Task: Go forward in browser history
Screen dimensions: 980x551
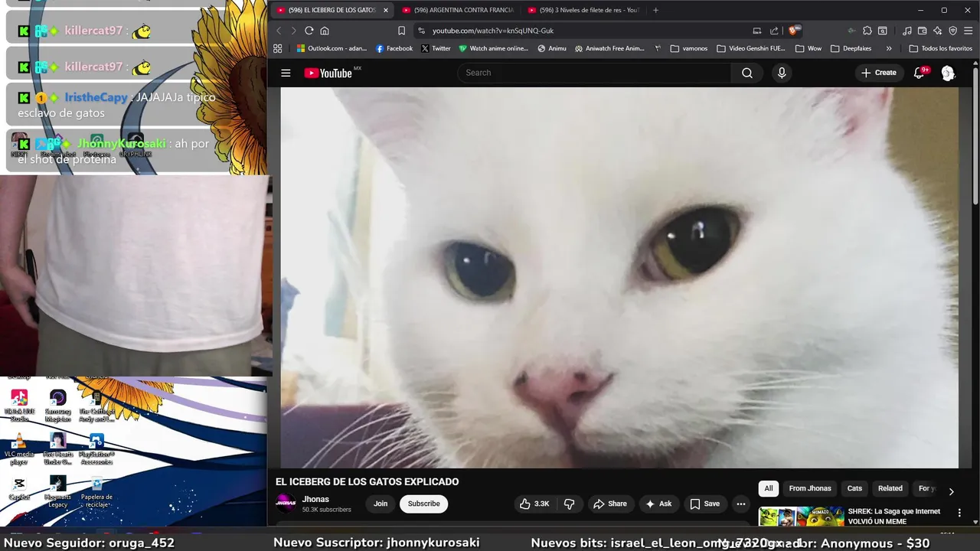Action: point(293,31)
